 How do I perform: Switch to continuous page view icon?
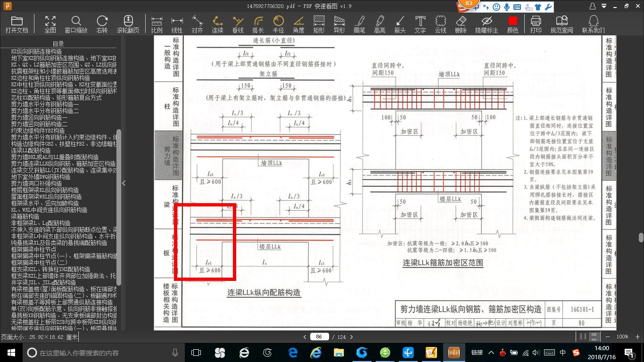[594, 337]
